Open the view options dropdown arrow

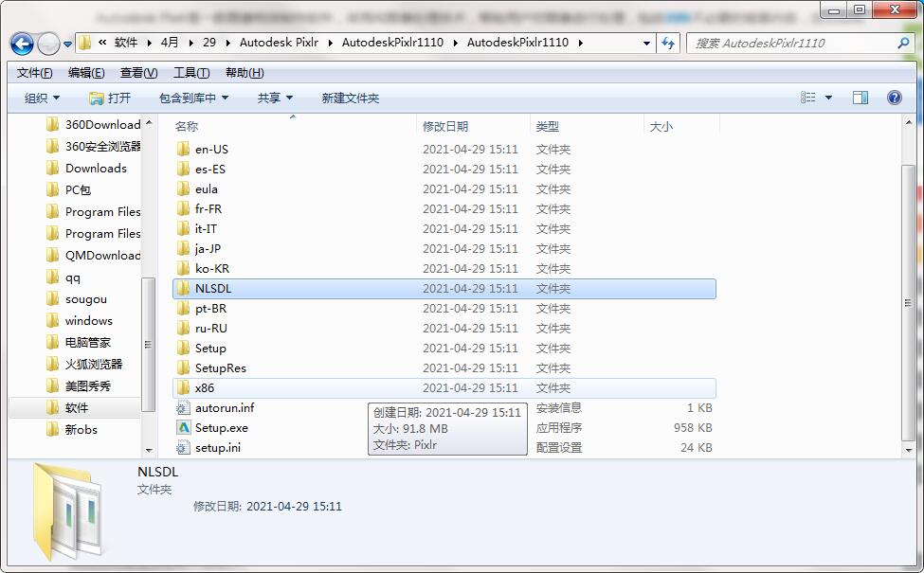point(828,98)
